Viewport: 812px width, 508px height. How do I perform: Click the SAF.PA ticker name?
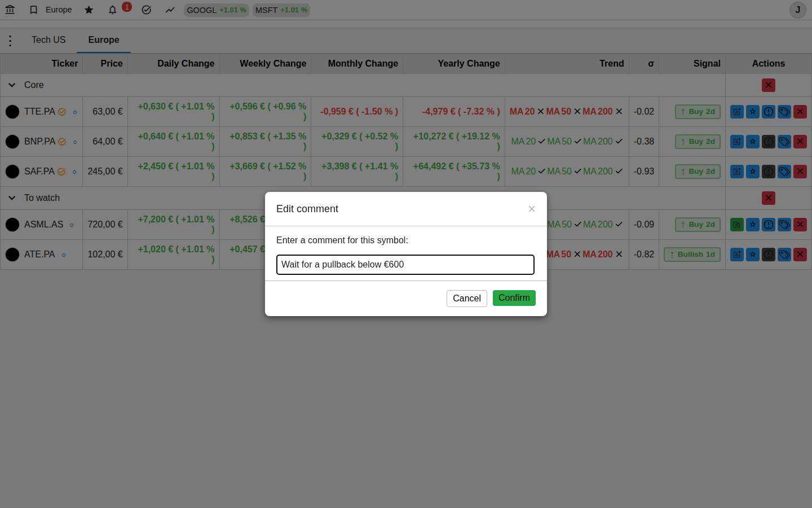point(39,172)
